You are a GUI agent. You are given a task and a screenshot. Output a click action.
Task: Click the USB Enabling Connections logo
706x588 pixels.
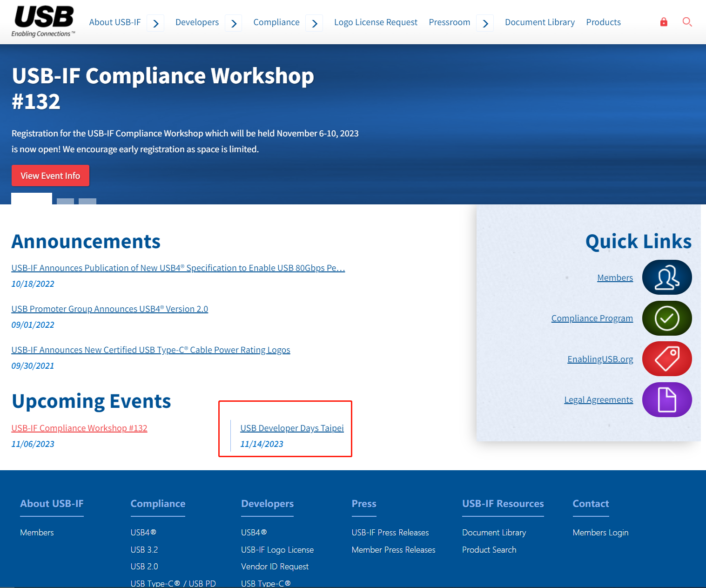43,22
